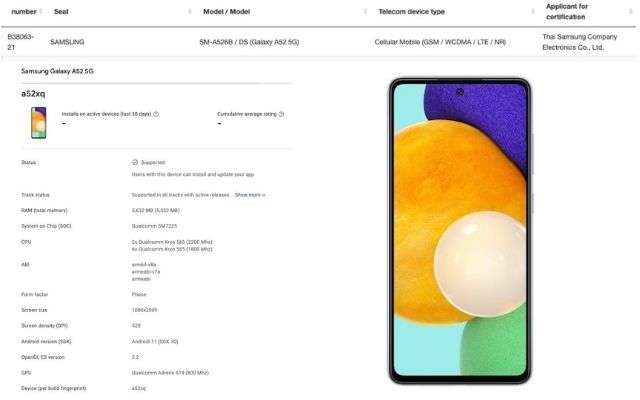Sort by the Model / Model column
This screenshot has width=640, height=400.
[x=227, y=12]
